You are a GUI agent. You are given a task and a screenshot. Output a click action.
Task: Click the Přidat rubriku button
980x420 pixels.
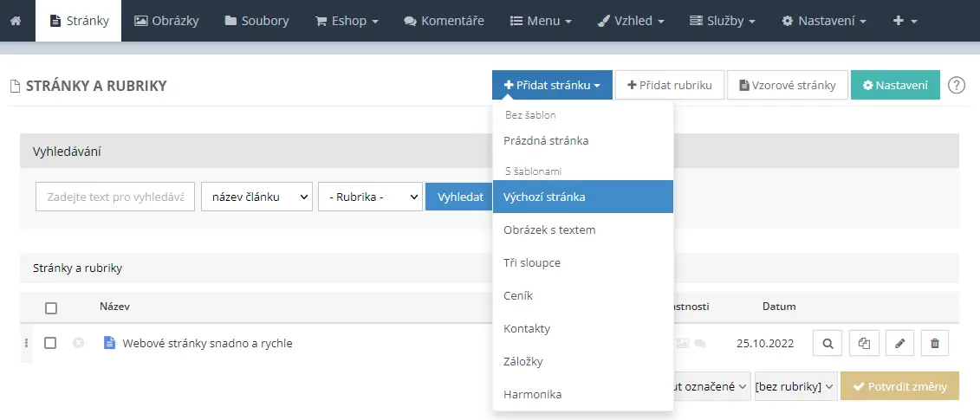669,85
